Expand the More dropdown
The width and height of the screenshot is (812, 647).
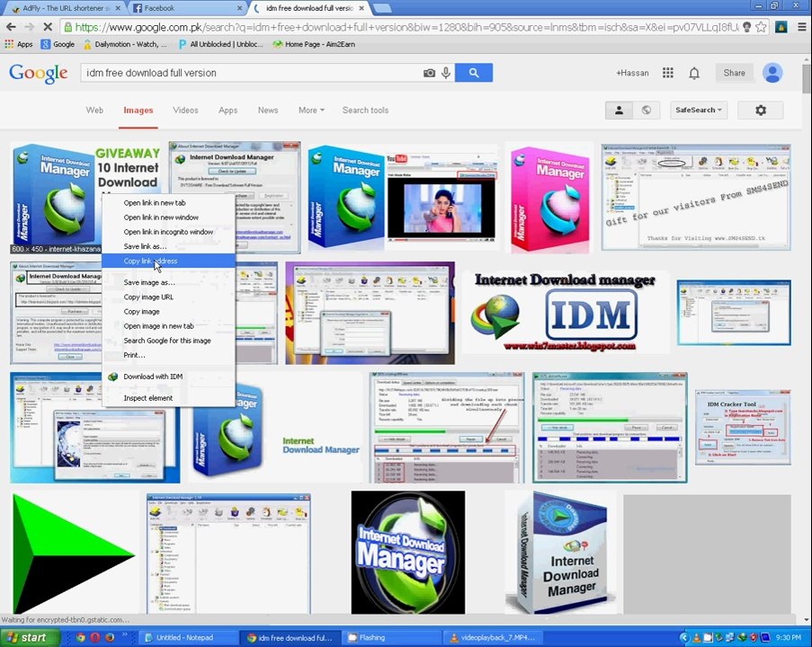point(311,111)
